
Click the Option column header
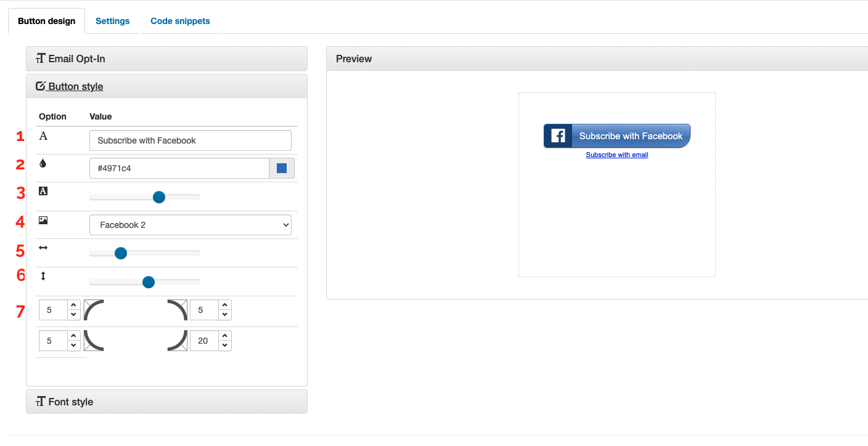52,116
